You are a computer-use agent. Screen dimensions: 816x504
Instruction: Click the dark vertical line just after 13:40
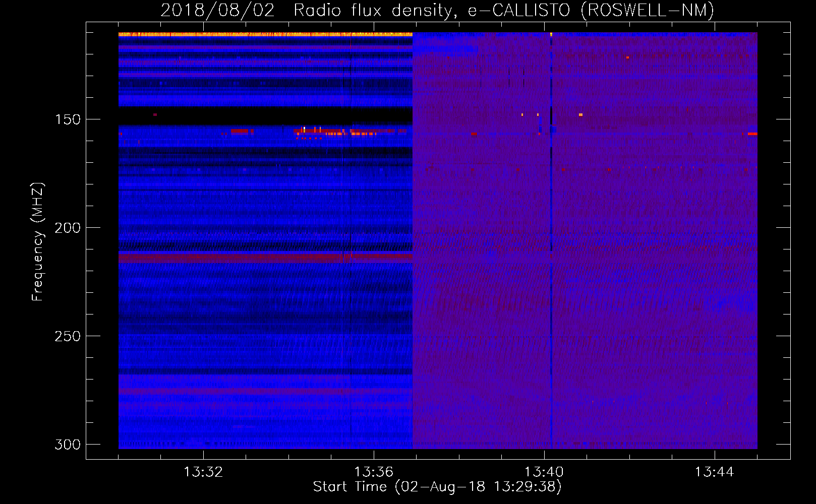click(x=551, y=241)
